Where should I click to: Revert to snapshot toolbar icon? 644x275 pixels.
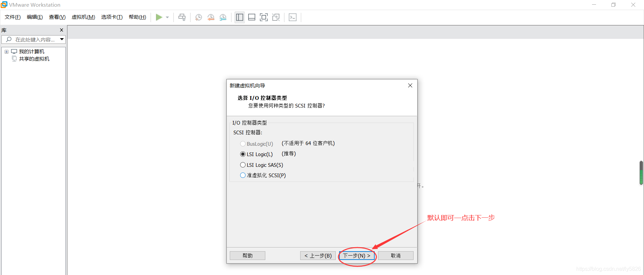211,17
